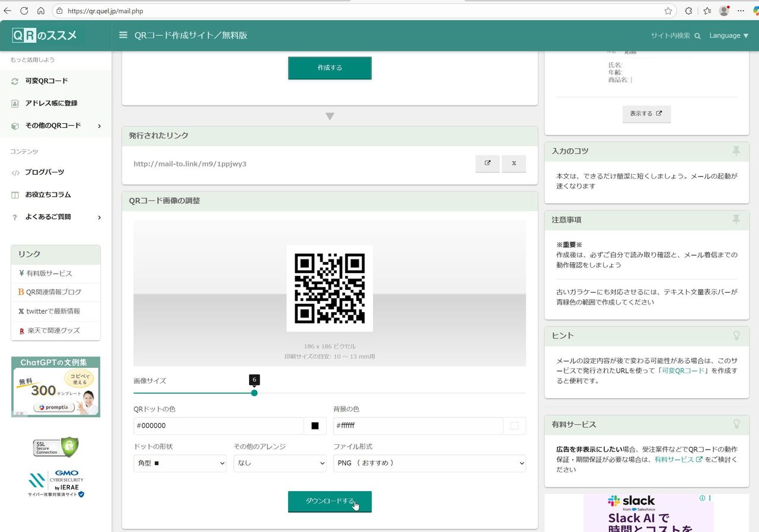Follow the 可変QRコード link in ヒント
Screen dimensions: 759x532
point(683,371)
